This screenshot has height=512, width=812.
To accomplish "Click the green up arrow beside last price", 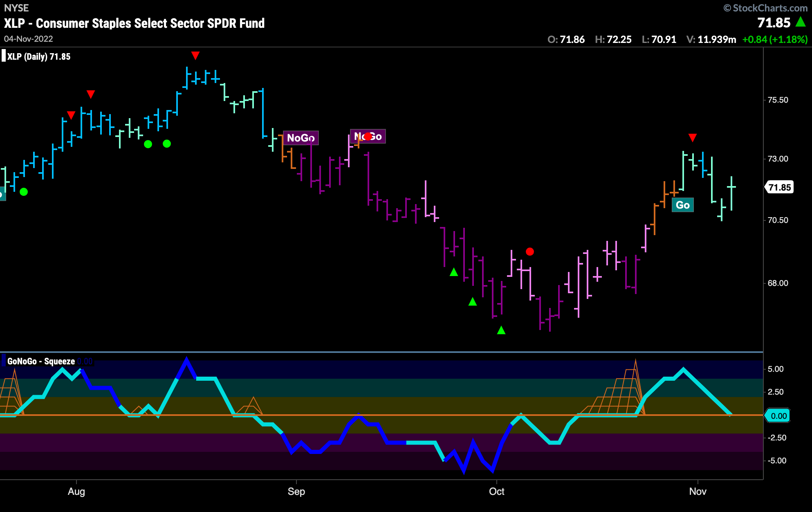I will 801,22.
